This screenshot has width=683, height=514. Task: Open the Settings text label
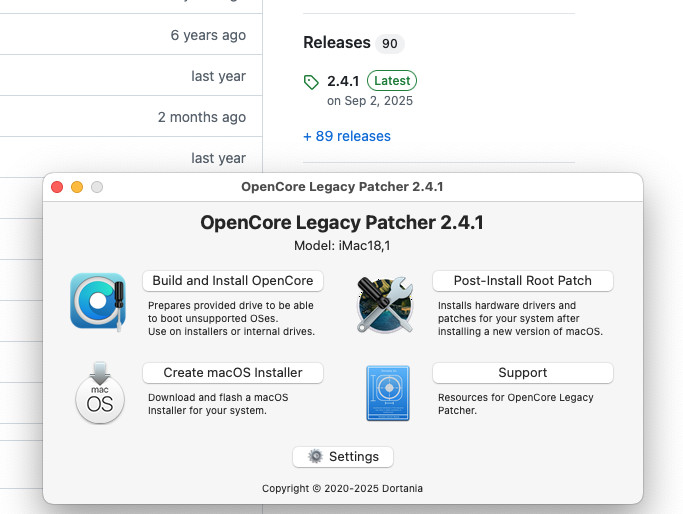click(354, 456)
